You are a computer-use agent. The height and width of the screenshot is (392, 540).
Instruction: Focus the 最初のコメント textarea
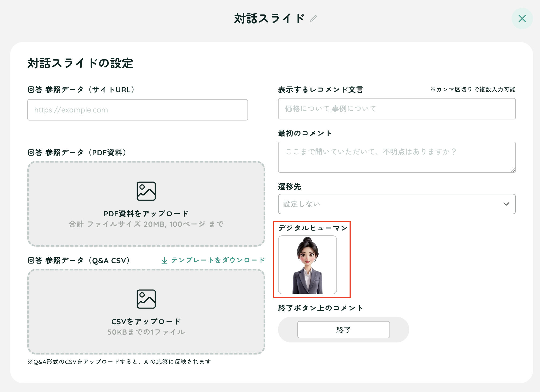click(397, 157)
